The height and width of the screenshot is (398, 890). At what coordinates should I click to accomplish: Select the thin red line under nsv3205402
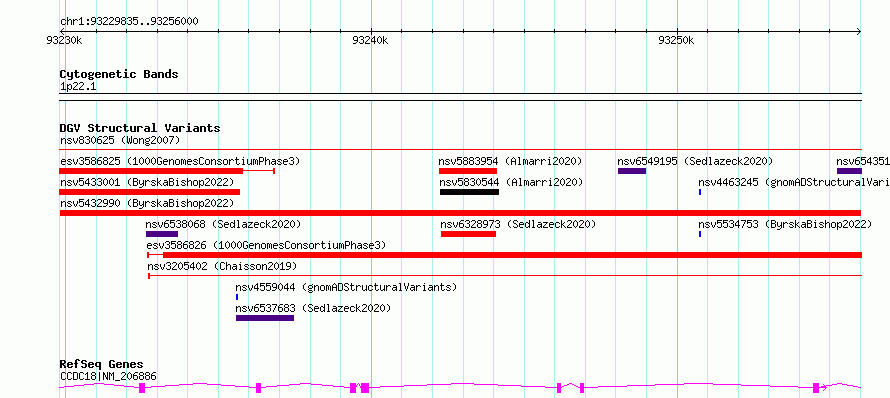click(505, 276)
